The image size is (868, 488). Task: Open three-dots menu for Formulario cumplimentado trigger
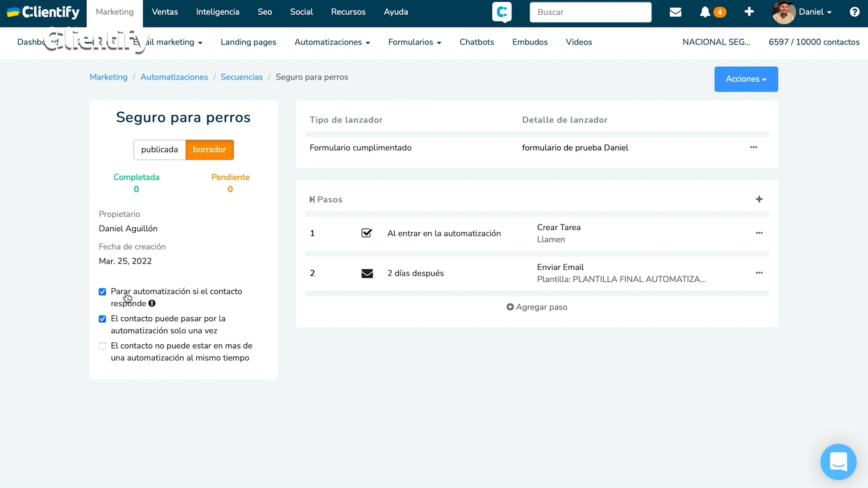[753, 147]
